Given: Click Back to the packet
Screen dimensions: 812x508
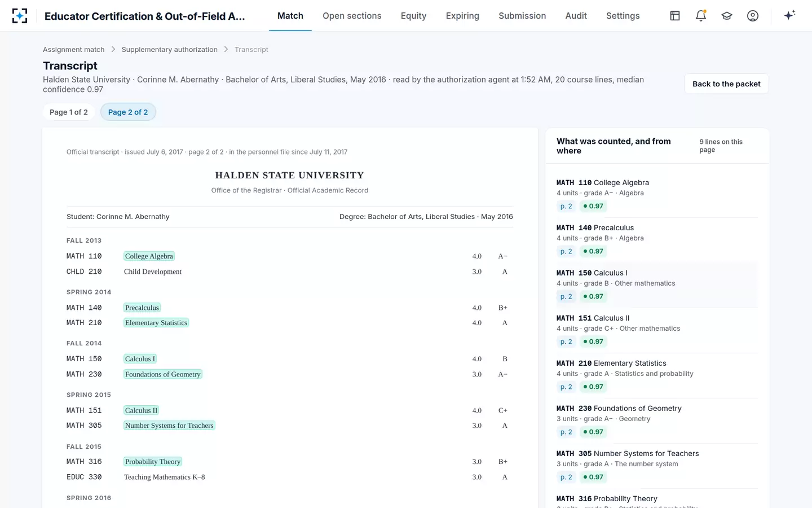Looking at the screenshot, I should [x=726, y=84].
